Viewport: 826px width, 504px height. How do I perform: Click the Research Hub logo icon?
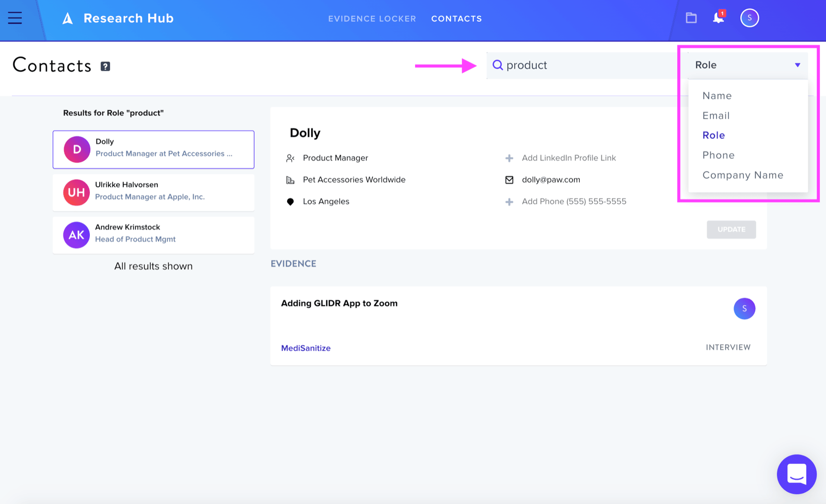coord(68,19)
